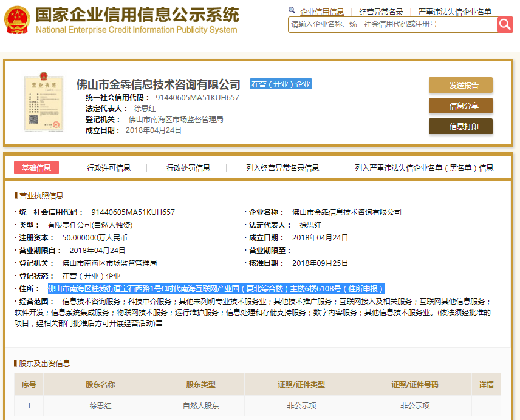520x420 pixels.
Task: Open the 经营异常名录 top link
Action: pyautogui.click(x=381, y=12)
